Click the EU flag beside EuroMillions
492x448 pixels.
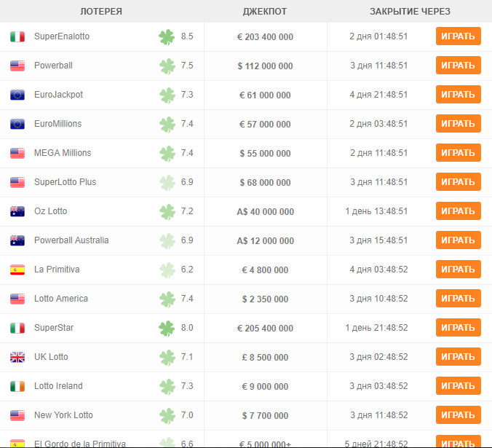pos(17,124)
